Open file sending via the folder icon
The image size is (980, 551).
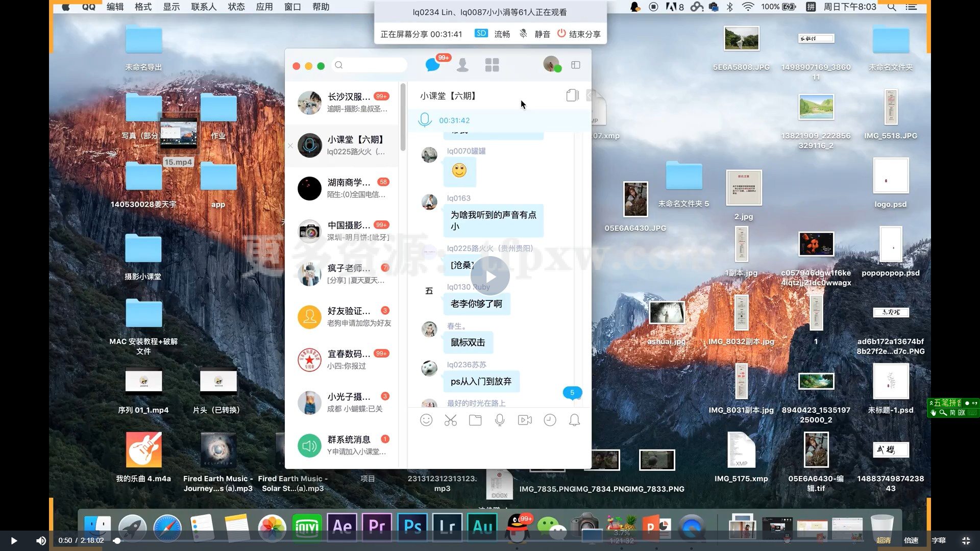[475, 420]
